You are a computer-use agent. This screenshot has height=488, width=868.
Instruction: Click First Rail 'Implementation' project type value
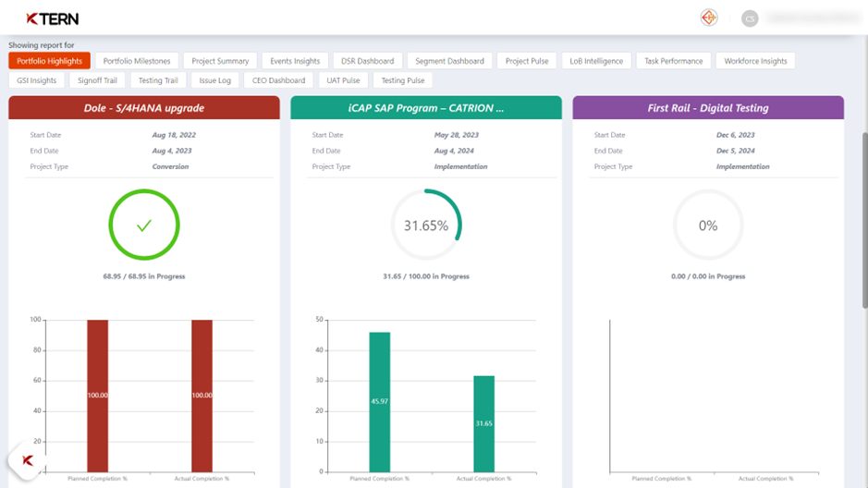point(742,166)
